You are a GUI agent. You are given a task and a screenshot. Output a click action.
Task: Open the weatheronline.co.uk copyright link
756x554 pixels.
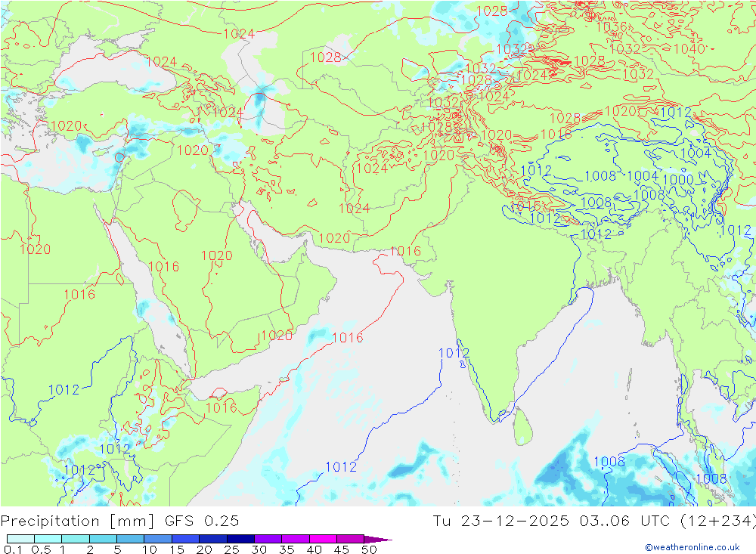(x=692, y=547)
